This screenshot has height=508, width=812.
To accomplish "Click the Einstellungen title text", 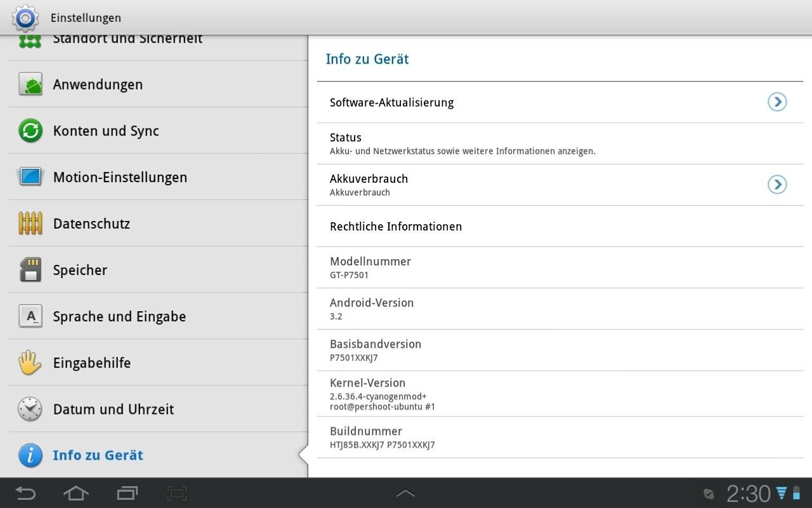I will [86, 18].
